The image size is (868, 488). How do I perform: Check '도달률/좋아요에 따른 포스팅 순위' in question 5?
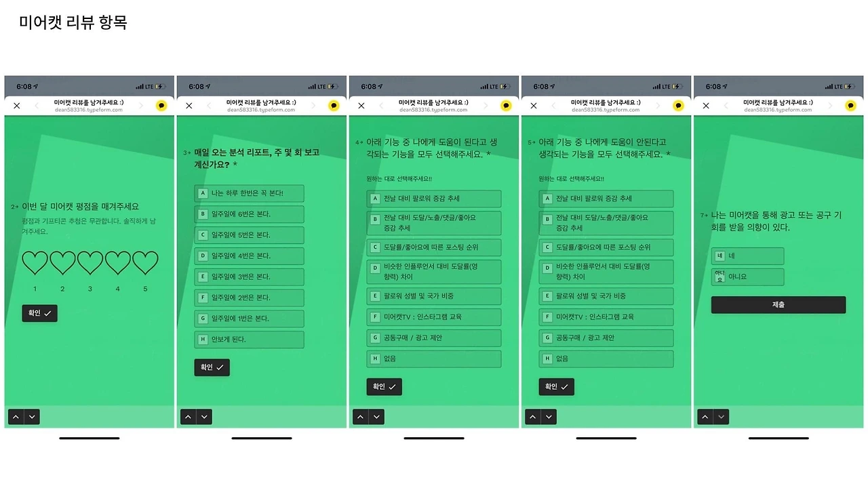[606, 247]
